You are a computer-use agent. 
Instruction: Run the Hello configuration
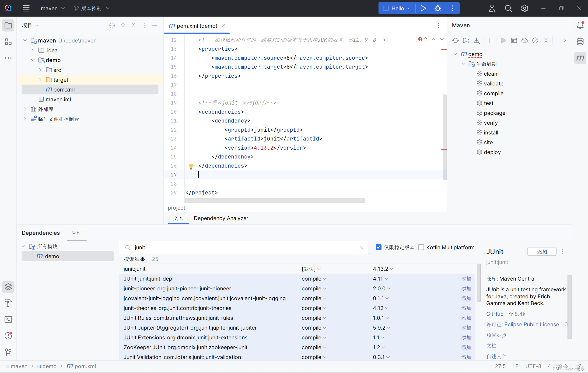click(423, 8)
